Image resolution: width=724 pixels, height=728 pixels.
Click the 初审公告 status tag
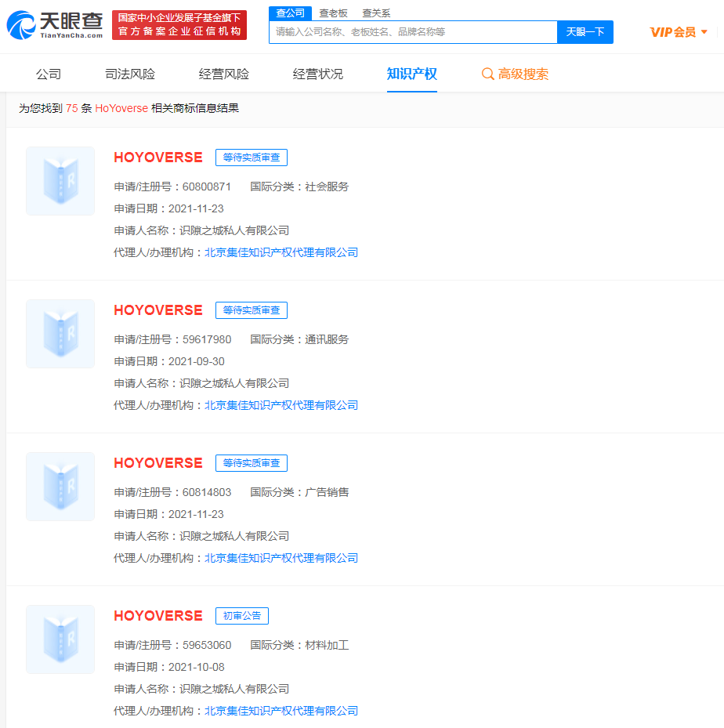coord(242,616)
